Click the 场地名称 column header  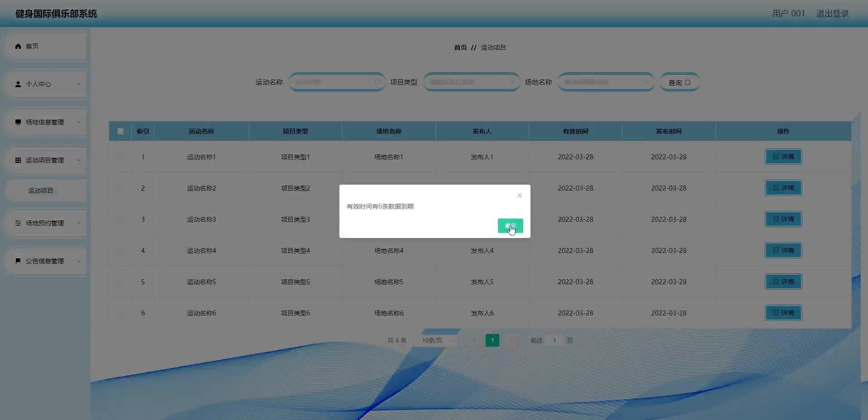coord(389,131)
